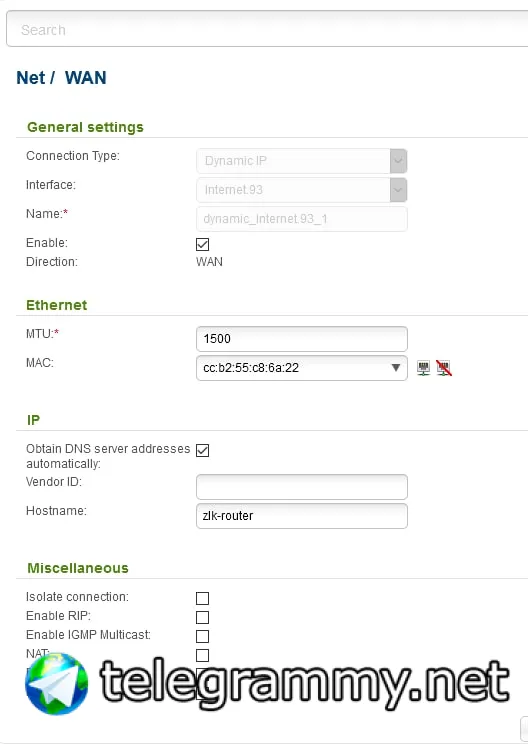The image size is (528, 744).
Task: Click the Name field with dynamic_Internet.93_1
Action: (x=302, y=219)
